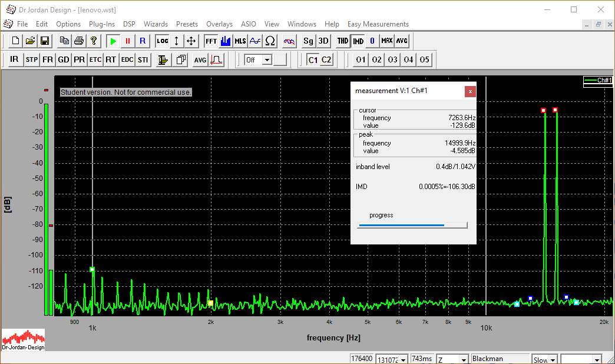Toggle MAX peak hold mode
The height and width of the screenshot is (364, 615).
coord(386,41)
